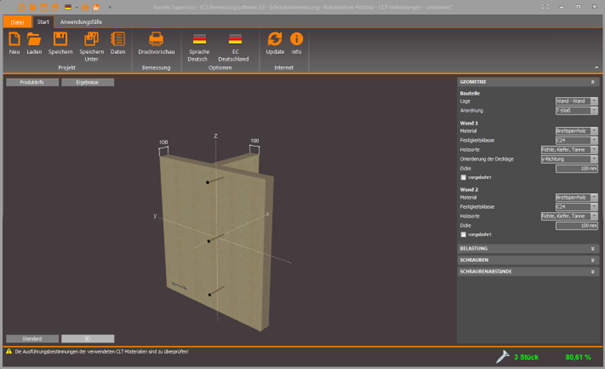Screen dimensions: 605x369
Task: Click the middle screw in the 3D model
Action: pos(215,238)
